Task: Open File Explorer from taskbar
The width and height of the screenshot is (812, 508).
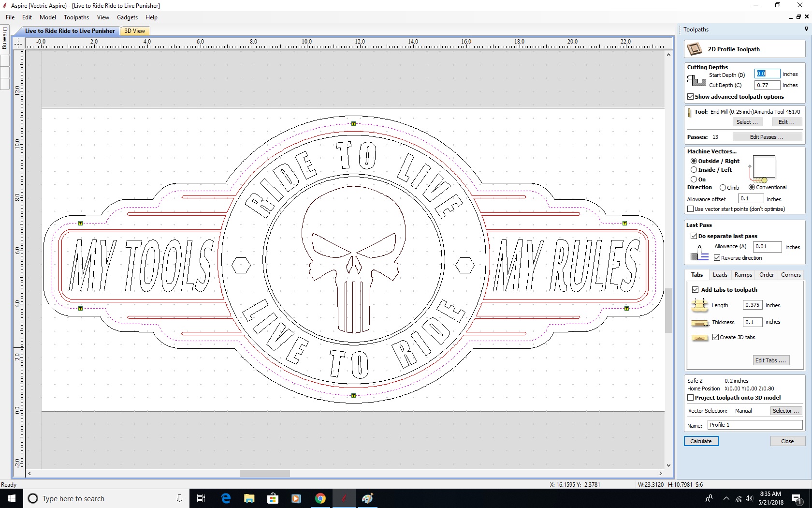Action: pos(249,498)
